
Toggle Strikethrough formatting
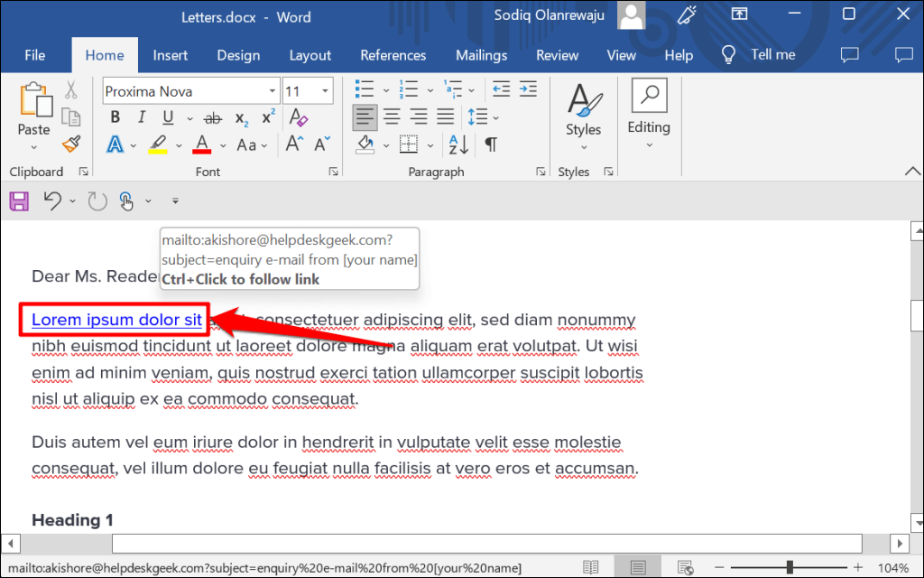point(213,118)
